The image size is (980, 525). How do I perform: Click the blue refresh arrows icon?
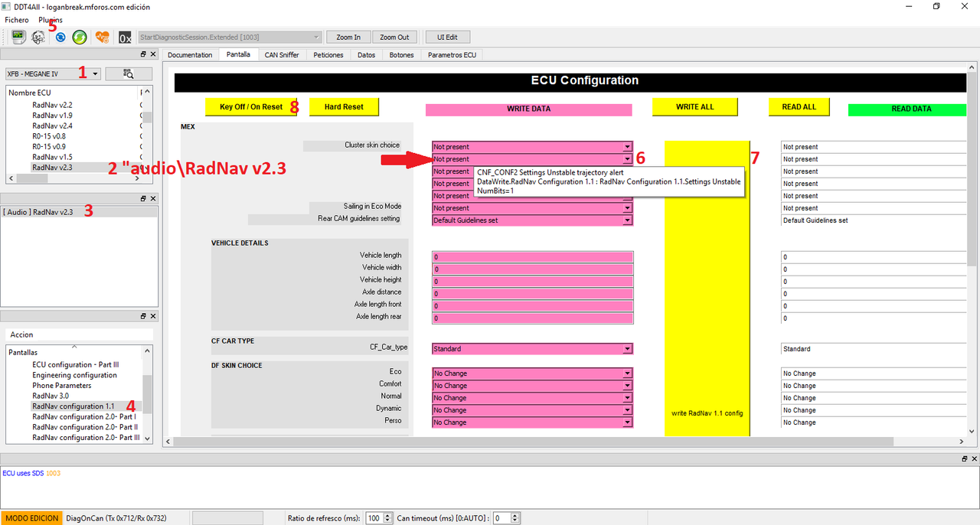coord(60,37)
